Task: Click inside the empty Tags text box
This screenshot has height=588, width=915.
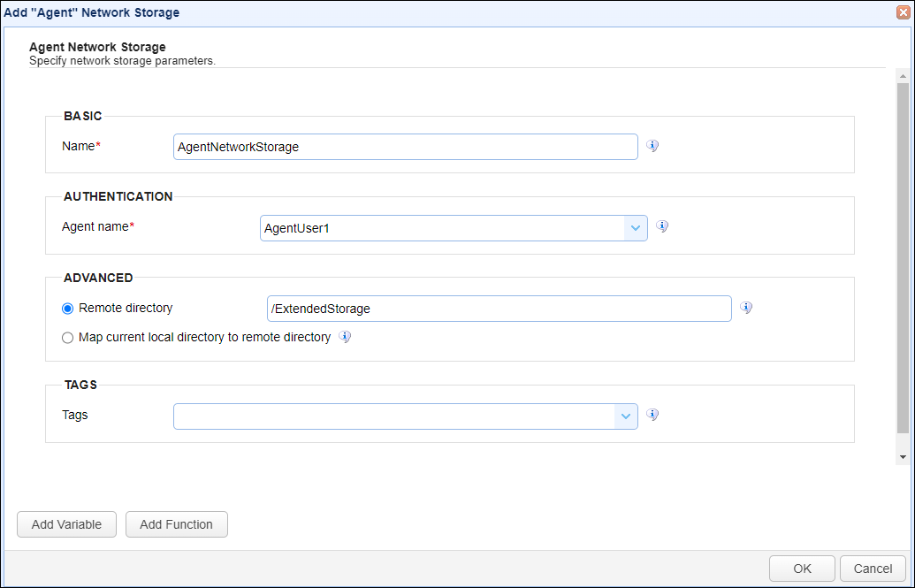Action: point(393,416)
